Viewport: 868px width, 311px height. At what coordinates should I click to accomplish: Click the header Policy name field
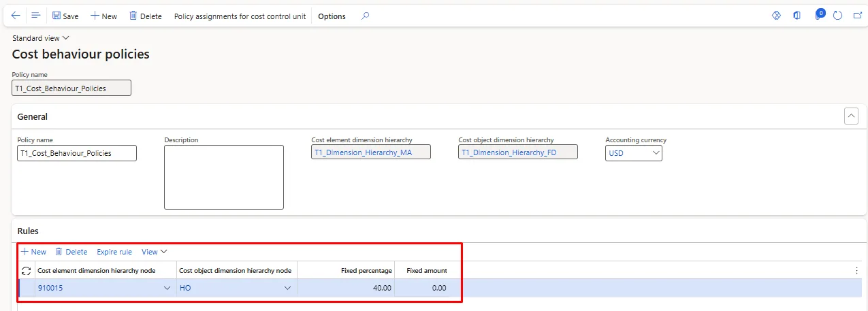point(71,88)
